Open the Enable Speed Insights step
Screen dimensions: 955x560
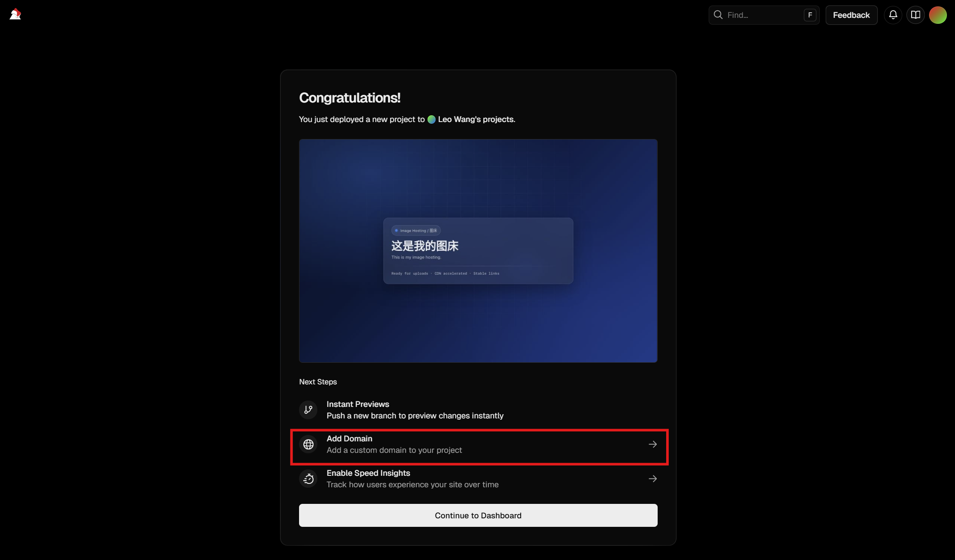pos(478,478)
